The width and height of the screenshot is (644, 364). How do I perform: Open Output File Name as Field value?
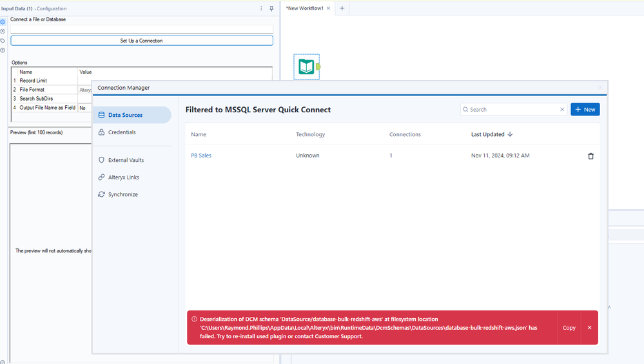click(84, 108)
